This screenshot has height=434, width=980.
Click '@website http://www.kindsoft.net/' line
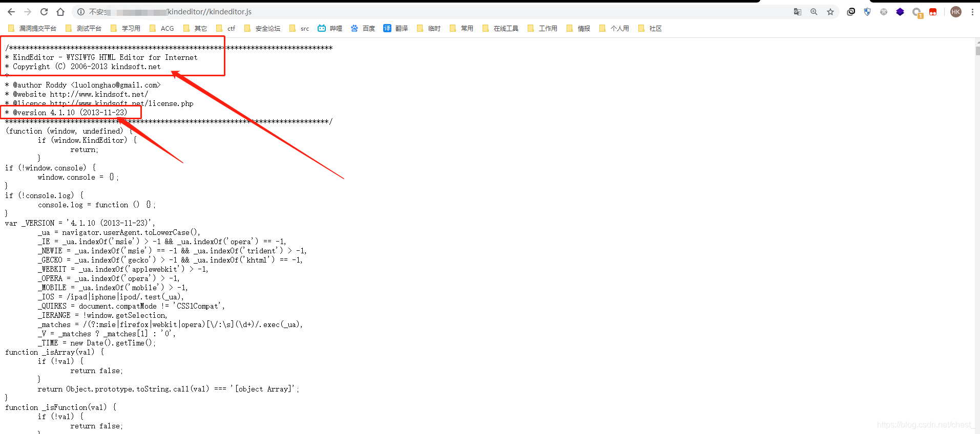click(76, 94)
